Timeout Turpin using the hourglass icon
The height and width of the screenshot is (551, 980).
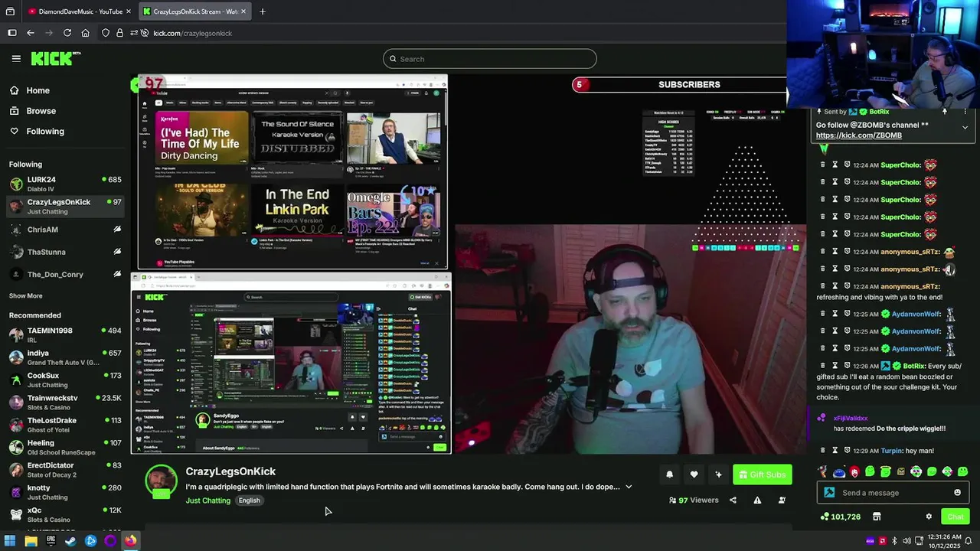835,451
